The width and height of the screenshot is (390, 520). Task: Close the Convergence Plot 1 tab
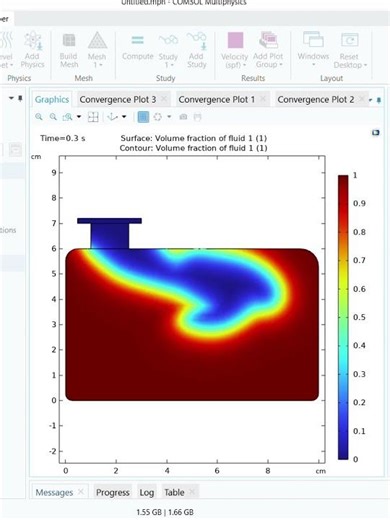click(x=263, y=99)
